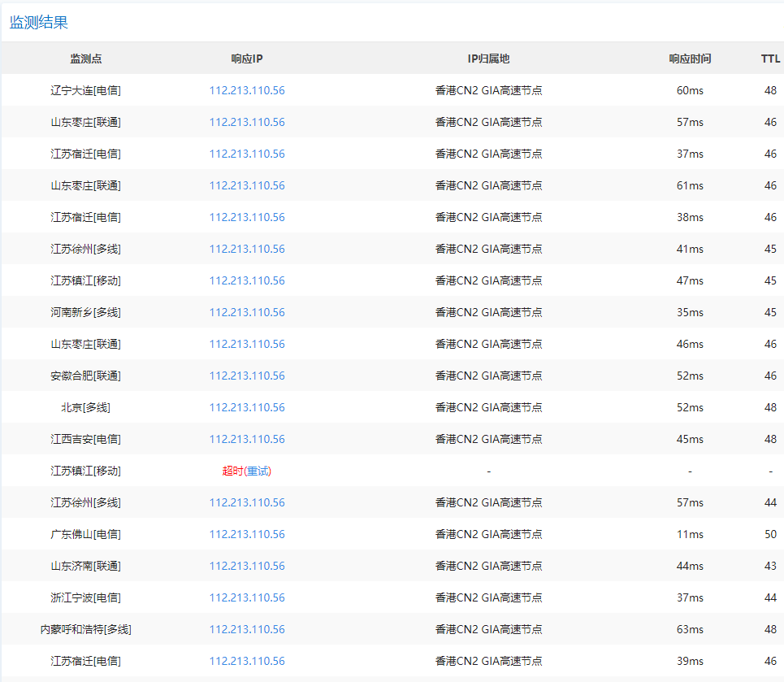
Task: Click the red 超时 timeout status text
Action: 232,471
